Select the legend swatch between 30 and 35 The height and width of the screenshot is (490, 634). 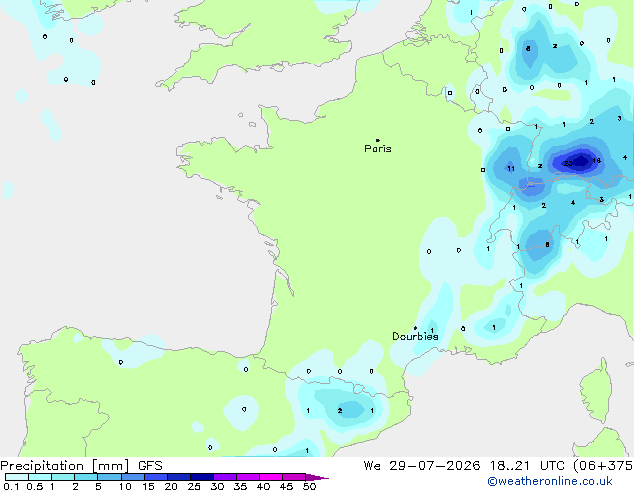tap(225, 477)
